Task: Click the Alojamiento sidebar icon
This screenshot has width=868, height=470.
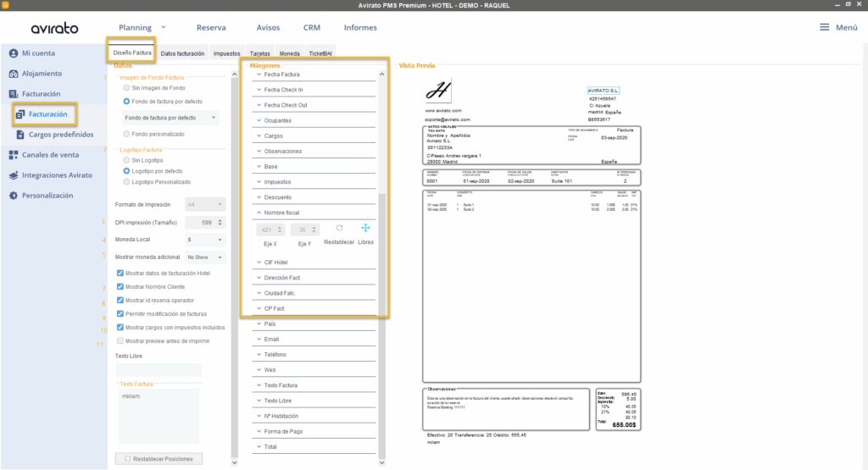Action: [x=14, y=74]
